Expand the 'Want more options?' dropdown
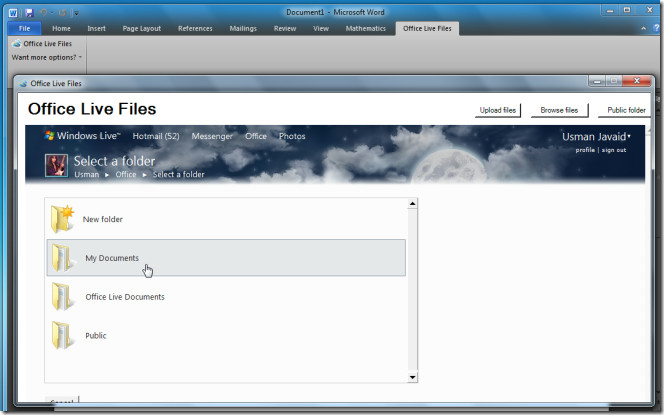Viewport: 664px width, 415px height. coord(47,57)
